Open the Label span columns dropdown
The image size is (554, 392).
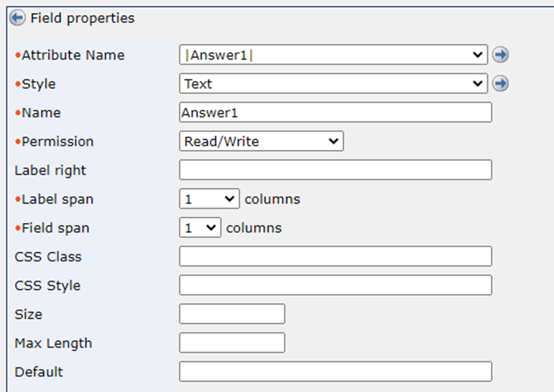click(x=209, y=199)
